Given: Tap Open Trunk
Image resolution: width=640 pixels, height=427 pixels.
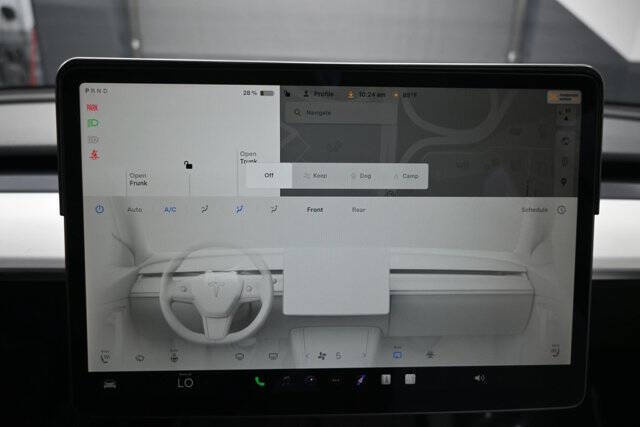Looking at the screenshot, I should pos(248,158).
